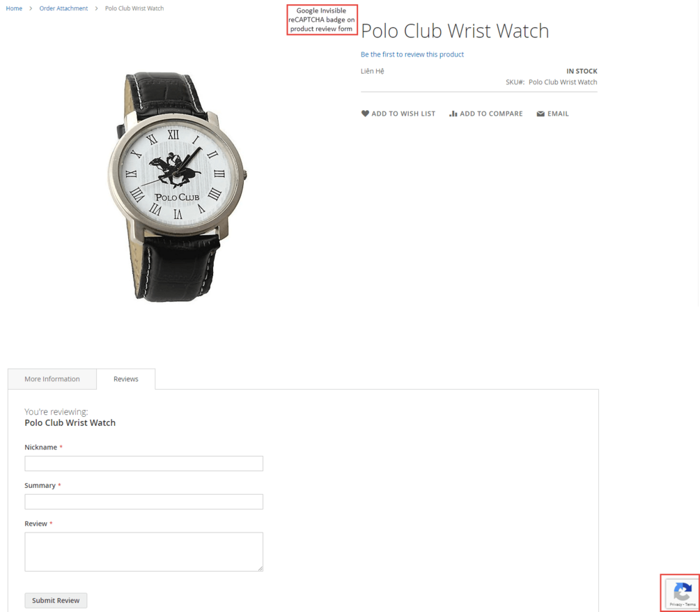Screen dimensions: 700x612
Task: Click the Submit Review button
Action: (56, 600)
